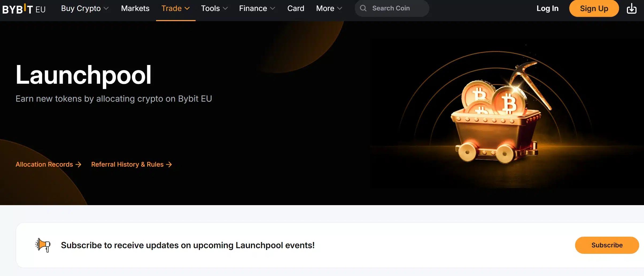Switch to the Markets section

point(135,8)
